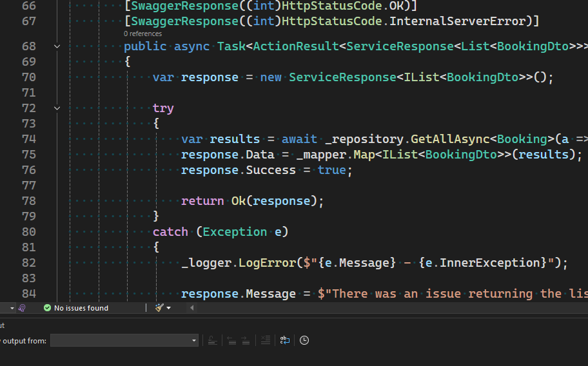Image resolution: width=588 pixels, height=366 pixels.
Task: Click the '0 references' CodeLens link
Action: [142, 34]
